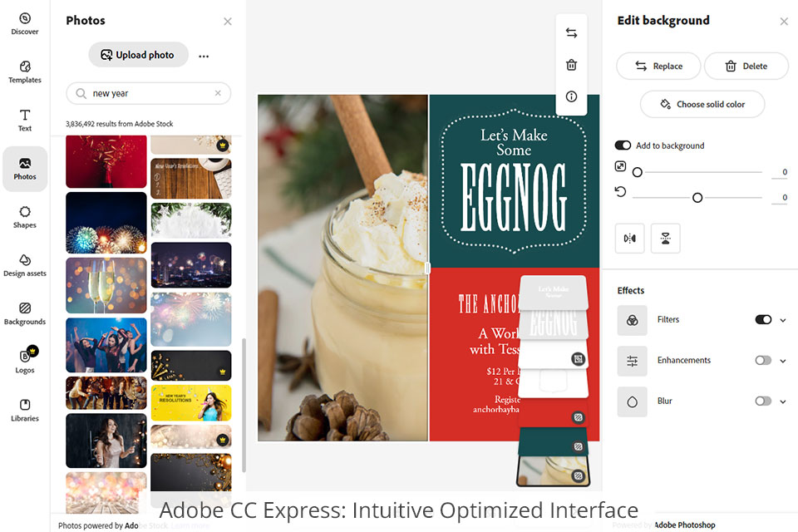Select the dancing party crowd photo
The image size is (798, 532).
[106, 345]
